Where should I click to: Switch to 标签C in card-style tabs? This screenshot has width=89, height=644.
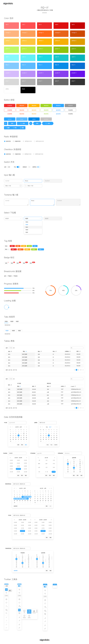pyautogui.click(x=20, y=331)
